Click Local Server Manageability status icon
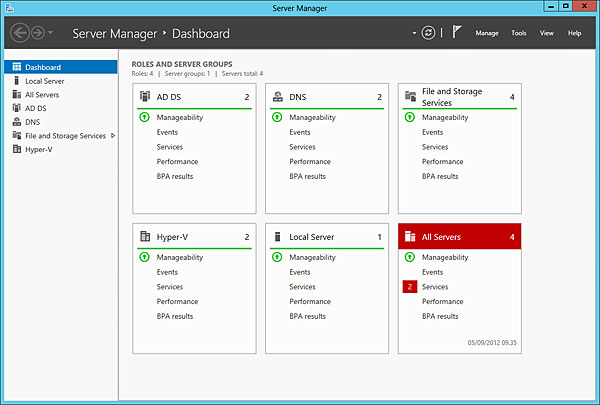Screen dimensions: 600x405 click(277, 257)
